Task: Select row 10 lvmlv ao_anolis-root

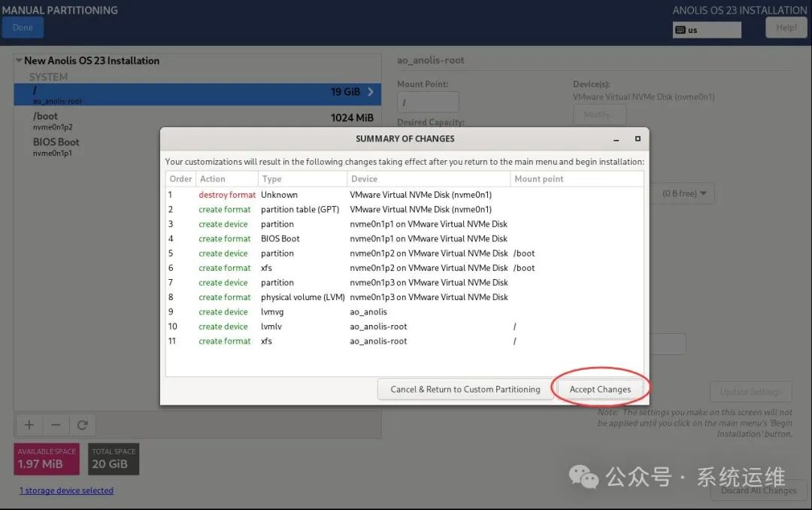Action: [404, 326]
